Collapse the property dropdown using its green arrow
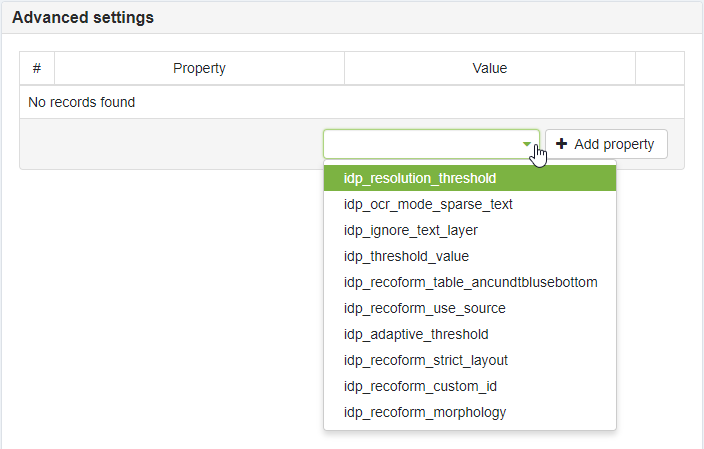This screenshot has height=449, width=704. [x=527, y=144]
